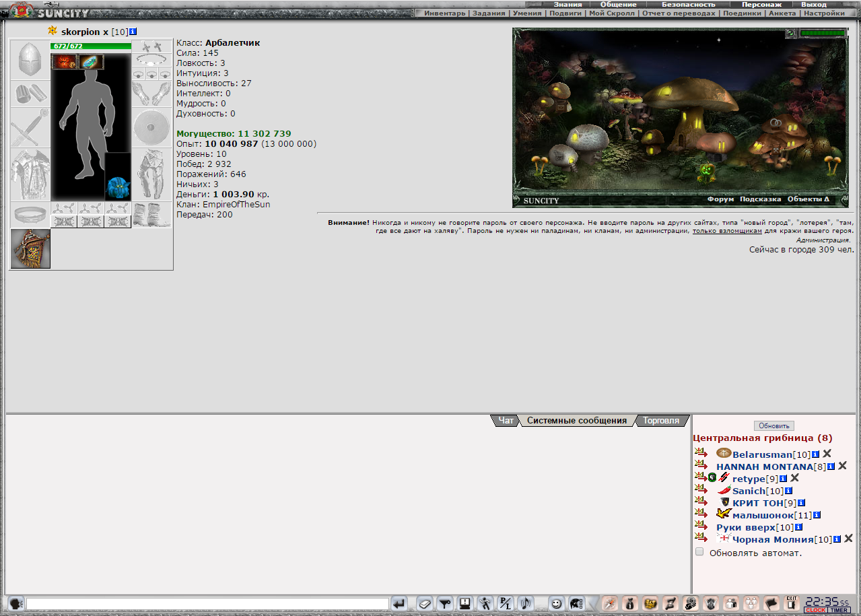Image resolution: width=861 pixels, height=616 pixels.
Task: Open the Знания top menu
Action: (x=567, y=4)
